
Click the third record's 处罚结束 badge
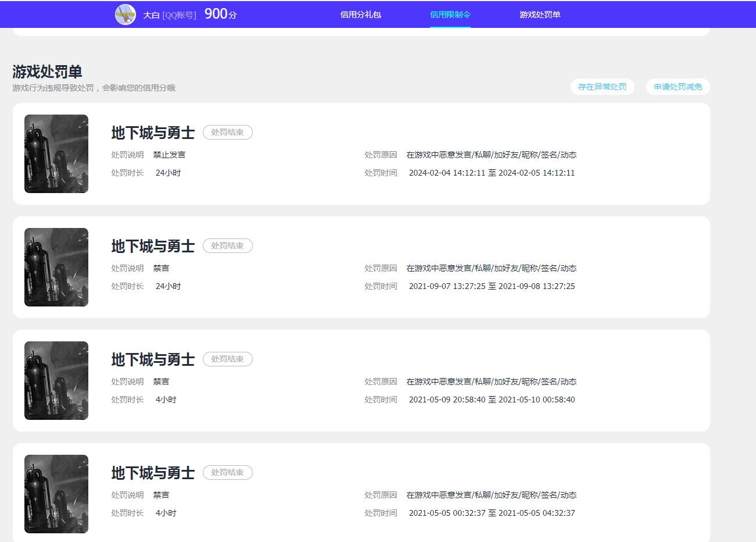point(227,359)
